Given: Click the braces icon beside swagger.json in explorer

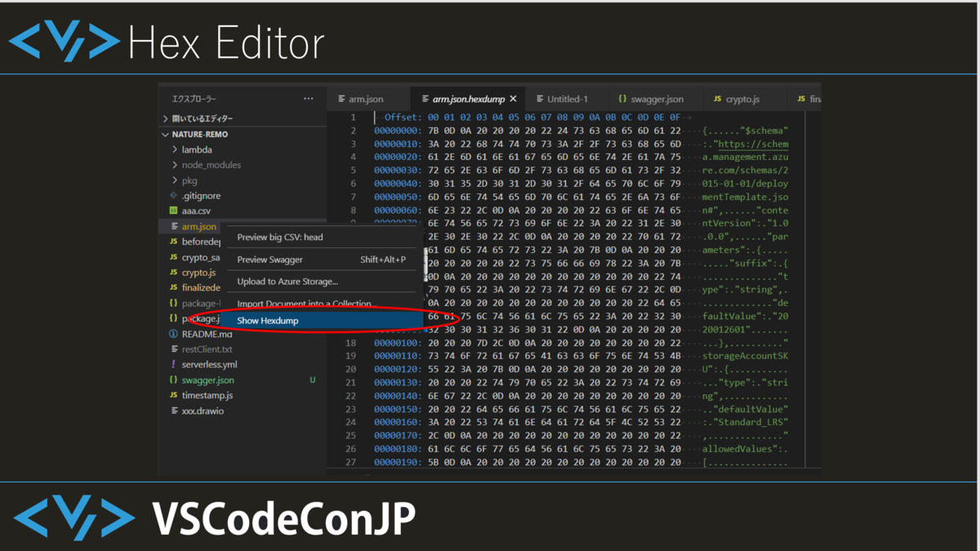Looking at the screenshot, I should pos(173,380).
